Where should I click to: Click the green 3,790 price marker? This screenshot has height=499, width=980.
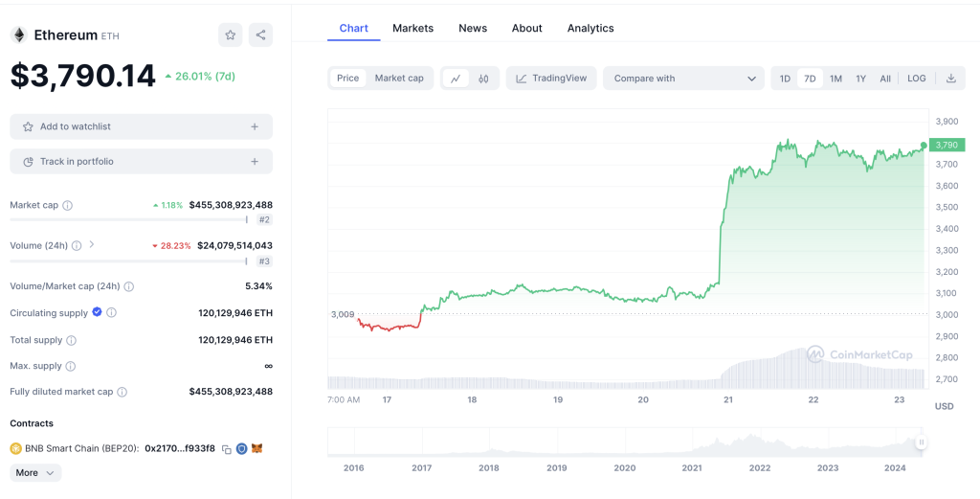click(947, 145)
